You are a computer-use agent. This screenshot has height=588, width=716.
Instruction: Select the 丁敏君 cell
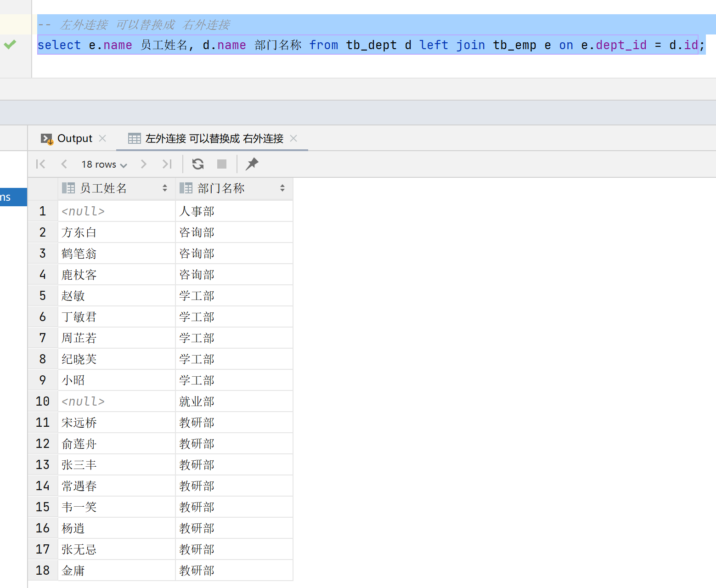tap(117, 317)
